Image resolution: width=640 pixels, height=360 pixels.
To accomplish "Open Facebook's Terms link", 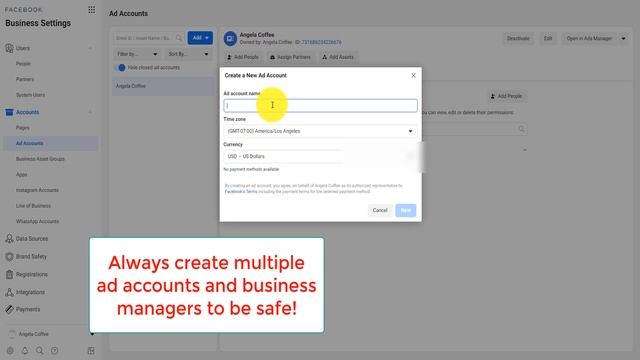I will pyautogui.click(x=241, y=191).
